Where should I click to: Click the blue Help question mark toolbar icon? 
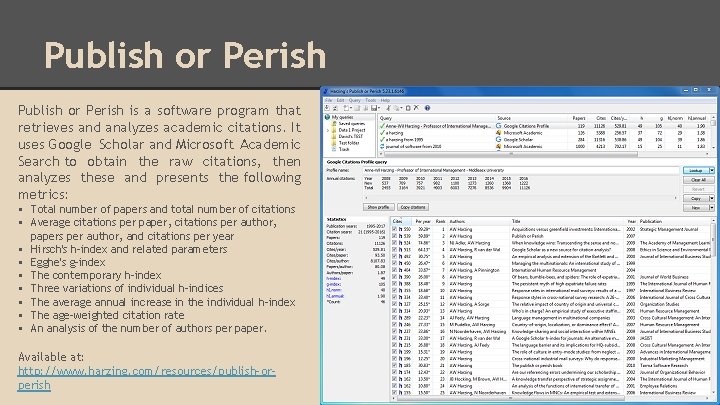click(x=428, y=108)
